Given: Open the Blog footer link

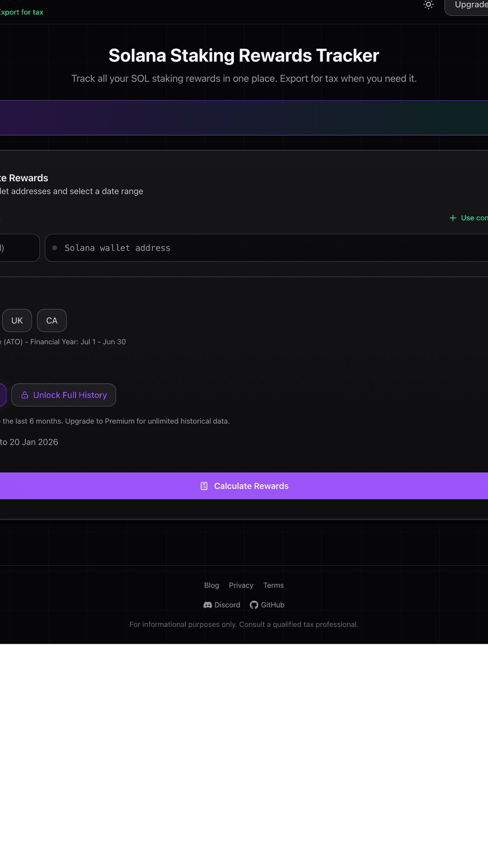Looking at the screenshot, I should pos(211,585).
